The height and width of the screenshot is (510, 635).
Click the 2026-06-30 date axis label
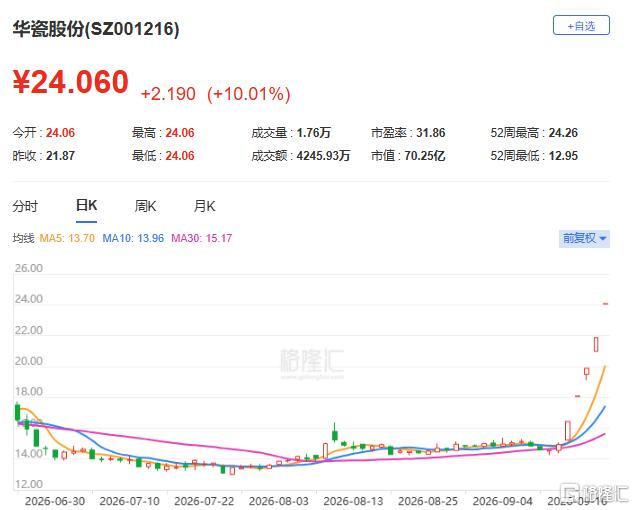pos(55,501)
